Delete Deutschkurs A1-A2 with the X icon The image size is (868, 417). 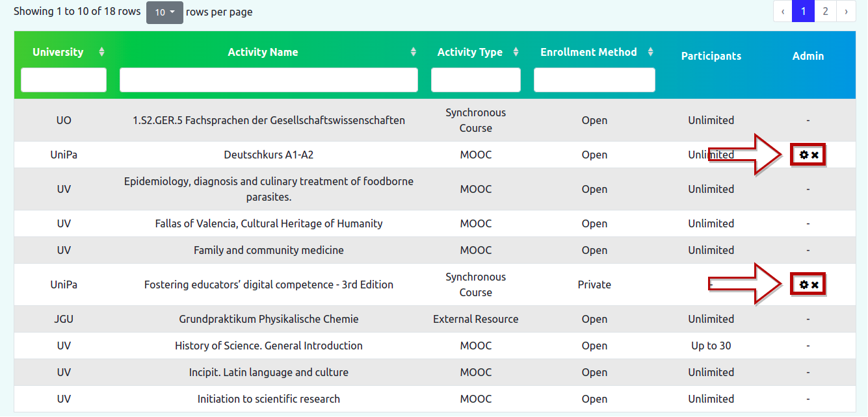[815, 155]
